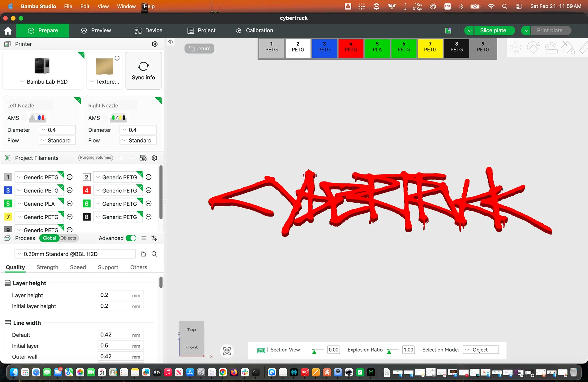Edit filament 2 preset options icon

point(149,177)
